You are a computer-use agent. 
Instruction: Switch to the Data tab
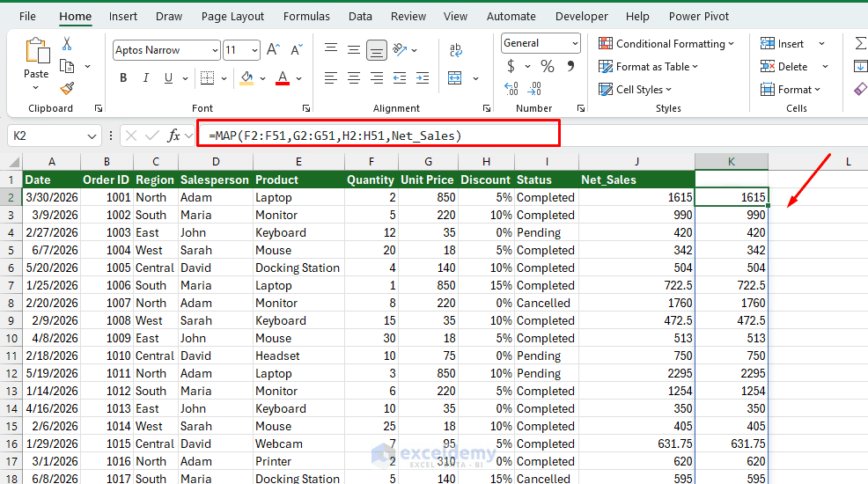(360, 17)
